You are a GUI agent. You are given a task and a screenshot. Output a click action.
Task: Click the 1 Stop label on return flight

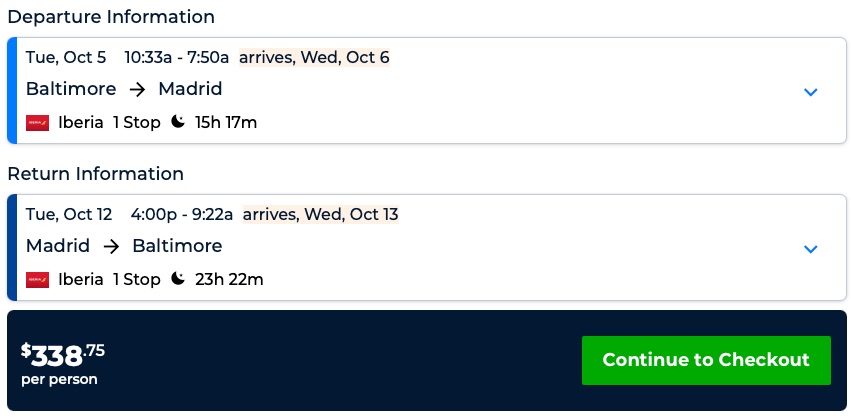(x=136, y=280)
